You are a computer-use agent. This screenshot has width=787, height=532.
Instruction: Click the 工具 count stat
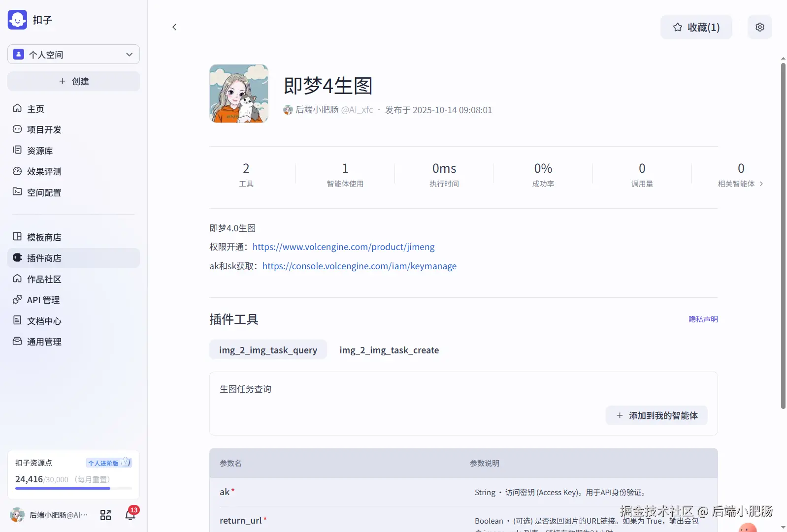[246, 175]
